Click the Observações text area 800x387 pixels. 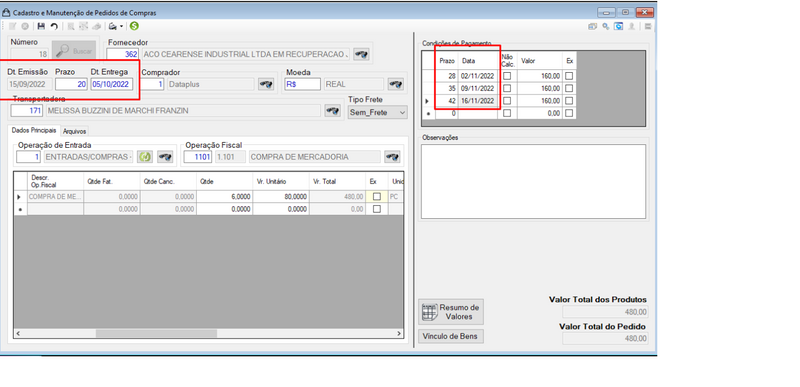[533, 182]
